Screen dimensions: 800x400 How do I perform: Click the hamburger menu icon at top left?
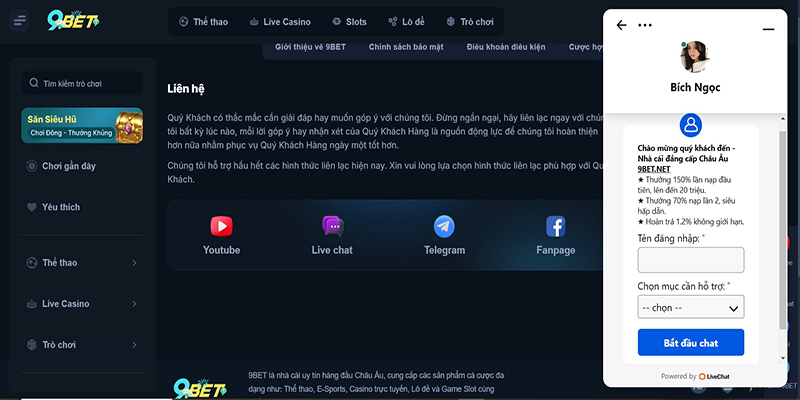coord(20,22)
